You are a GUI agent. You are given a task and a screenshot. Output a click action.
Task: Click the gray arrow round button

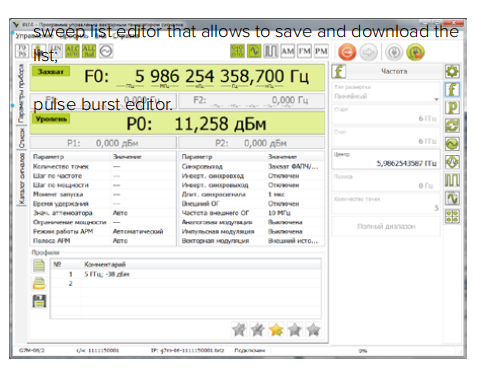point(368,52)
